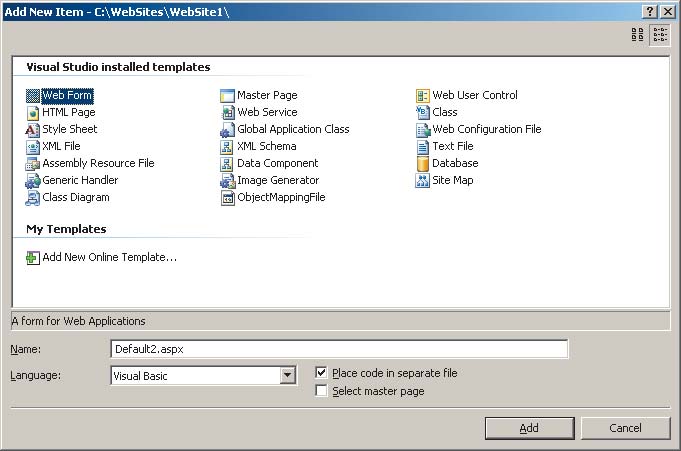
Task: Select the Web Form template icon
Action: pos(33,96)
